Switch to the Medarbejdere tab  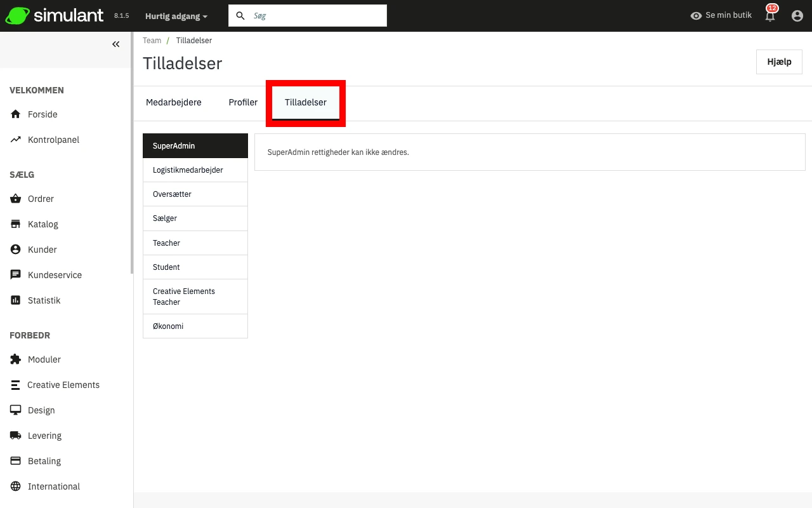174,102
